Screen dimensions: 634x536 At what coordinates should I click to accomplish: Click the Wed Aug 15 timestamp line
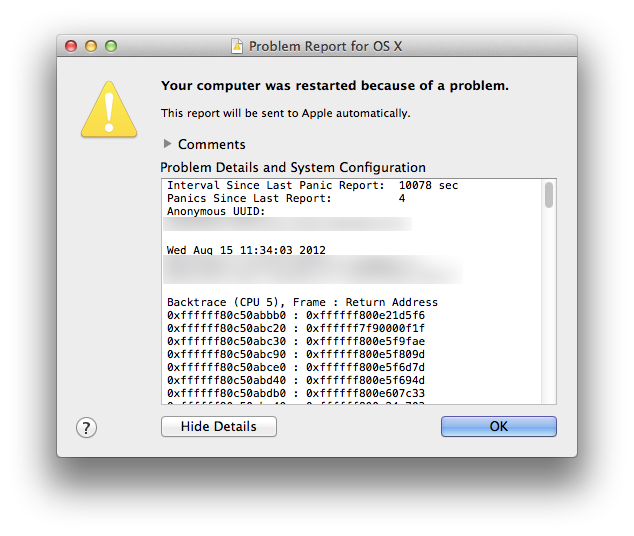(246, 250)
